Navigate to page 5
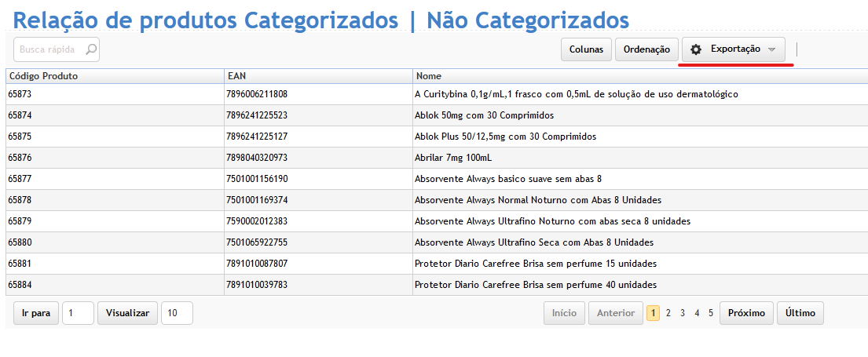868x357 pixels. click(x=711, y=313)
